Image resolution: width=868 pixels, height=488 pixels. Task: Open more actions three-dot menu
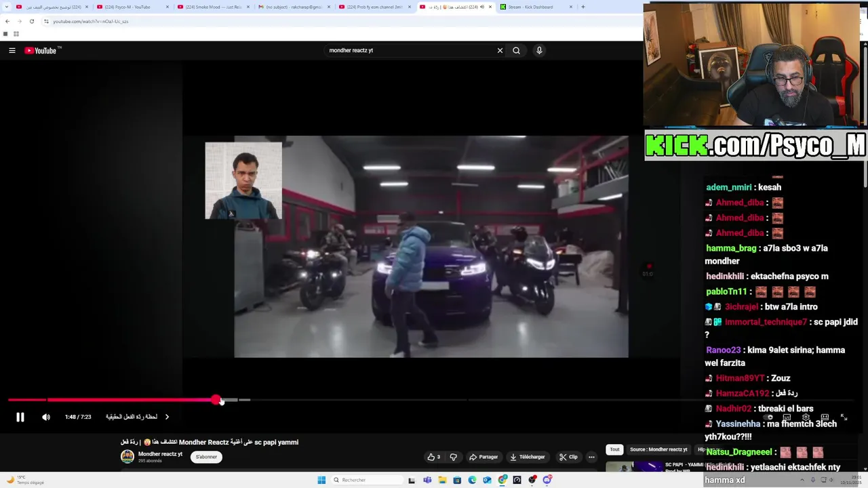tap(591, 457)
